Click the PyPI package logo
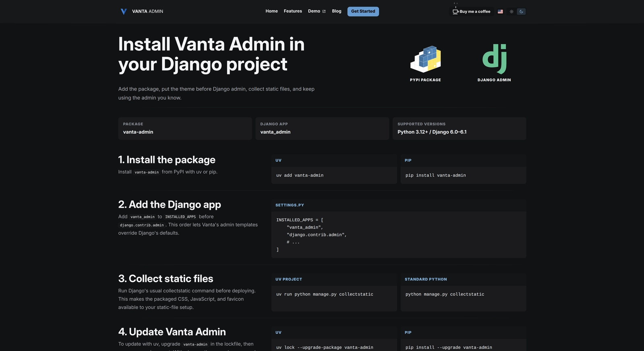This screenshot has width=644, height=351. point(425,59)
